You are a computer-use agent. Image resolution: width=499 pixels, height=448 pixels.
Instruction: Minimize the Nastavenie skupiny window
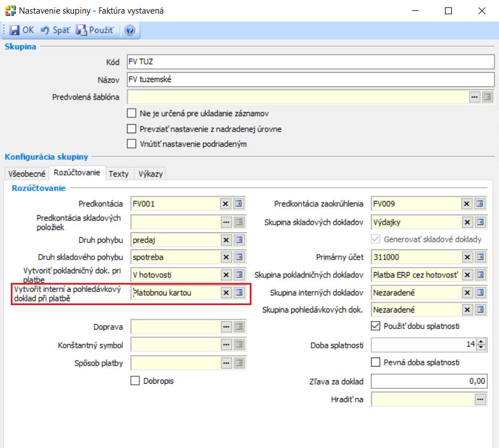415,11
